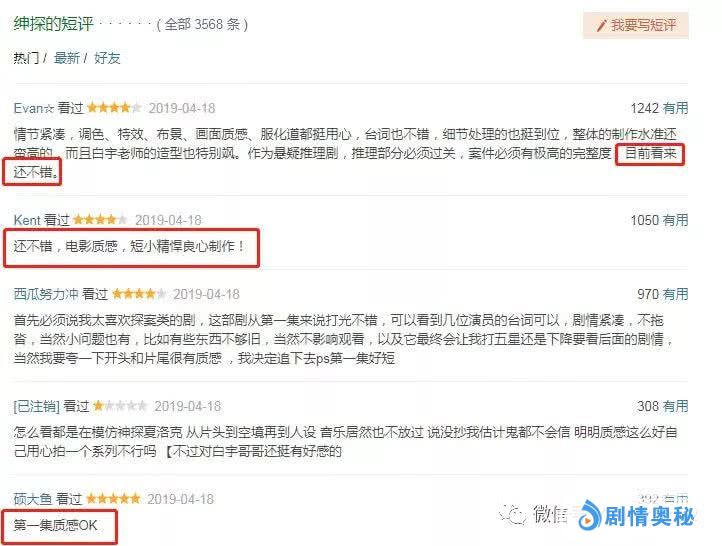Open user Evan's profile link

point(34,108)
